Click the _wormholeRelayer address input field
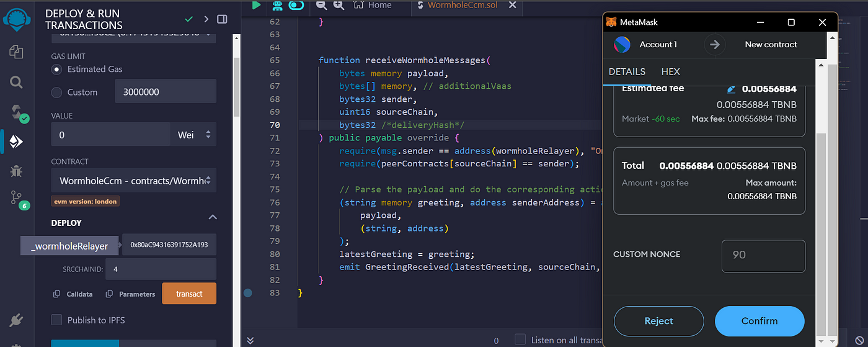 (x=169, y=245)
